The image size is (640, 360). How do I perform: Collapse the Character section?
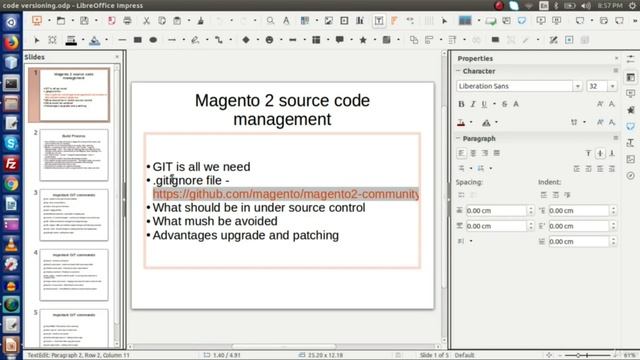coord(458,71)
